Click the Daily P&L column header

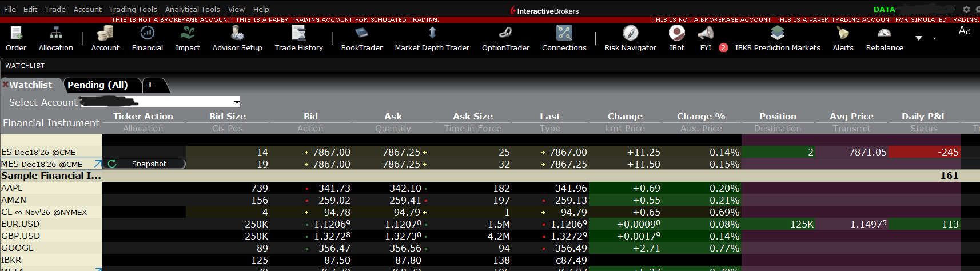coord(924,116)
